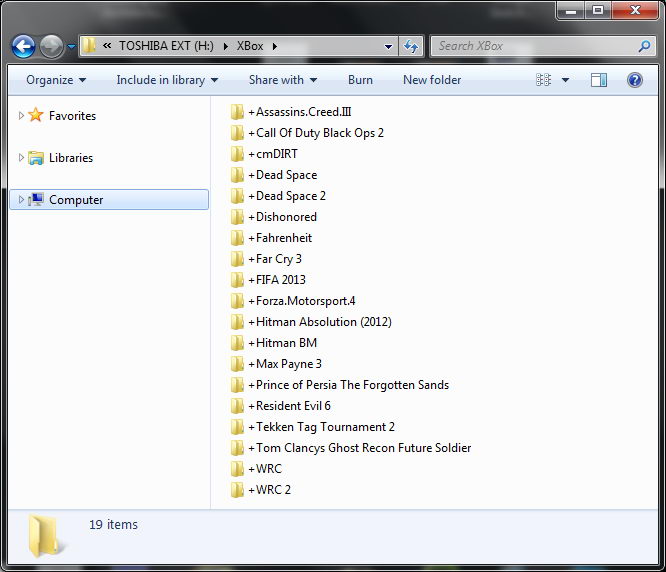Expand the arrow after XBox breadcrumb
The width and height of the screenshot is (666, 572).
click(x=275, y=46)
